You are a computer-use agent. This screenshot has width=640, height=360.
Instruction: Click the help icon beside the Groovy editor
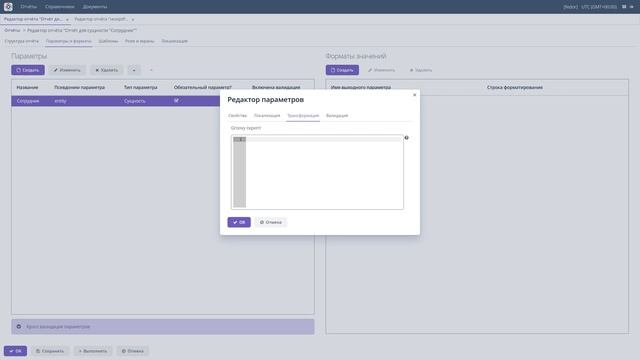[407, 138]
